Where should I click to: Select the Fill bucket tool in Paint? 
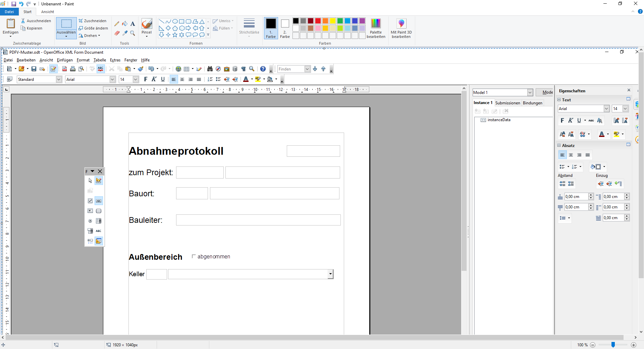coord(125,24)
